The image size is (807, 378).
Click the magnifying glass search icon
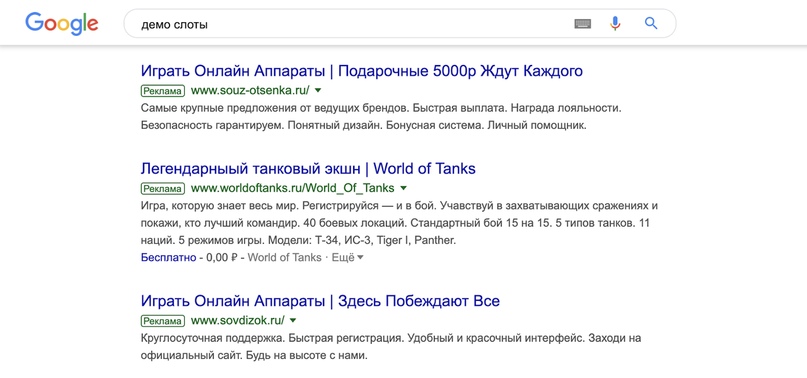(651, 23)
